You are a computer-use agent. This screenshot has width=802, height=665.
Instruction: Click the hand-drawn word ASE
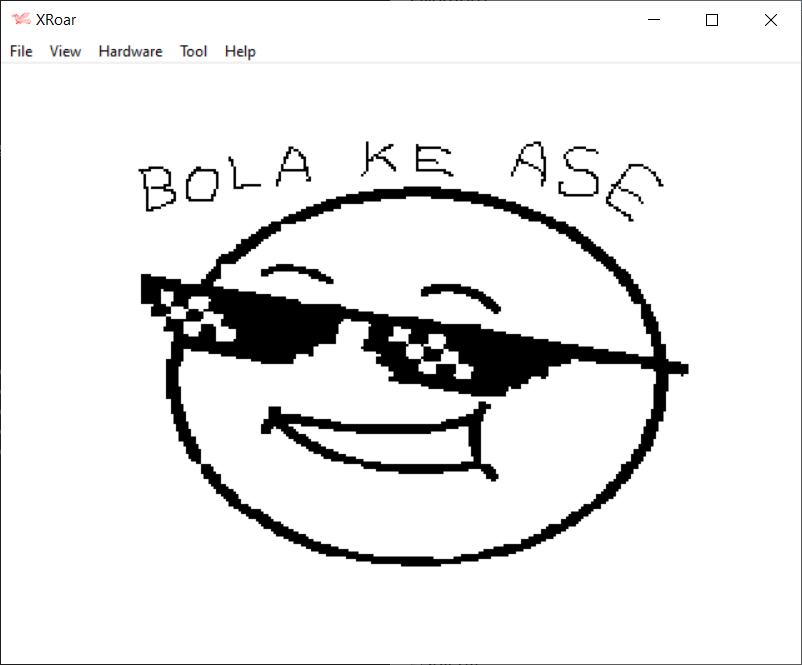click(585, 178)
